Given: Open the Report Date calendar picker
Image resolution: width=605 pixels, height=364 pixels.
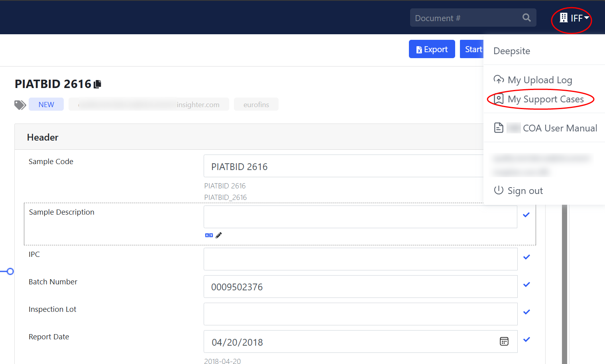Looking at the screenshot, I should [x=504, y=341].
